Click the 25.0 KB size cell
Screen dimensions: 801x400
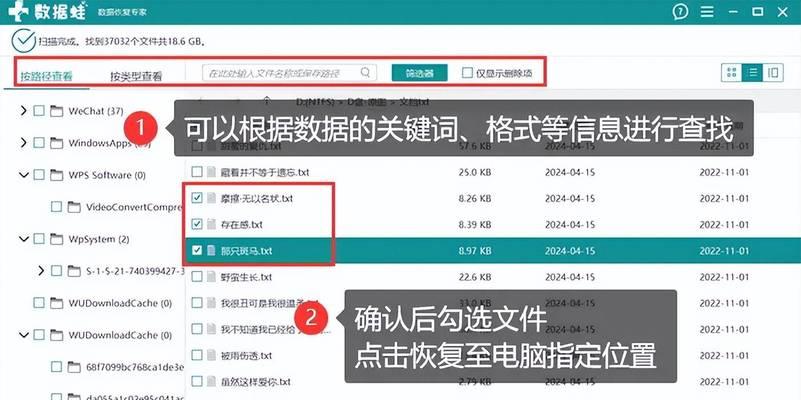(475, 172)
